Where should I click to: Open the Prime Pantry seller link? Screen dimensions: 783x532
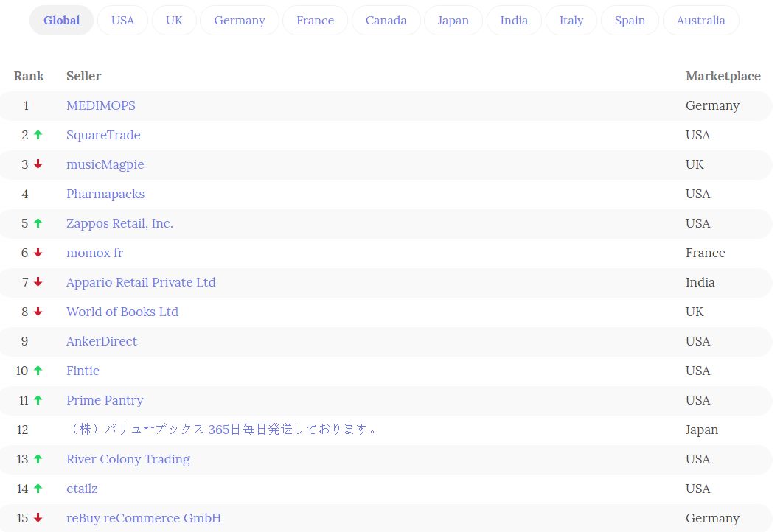tap(105, 400)
